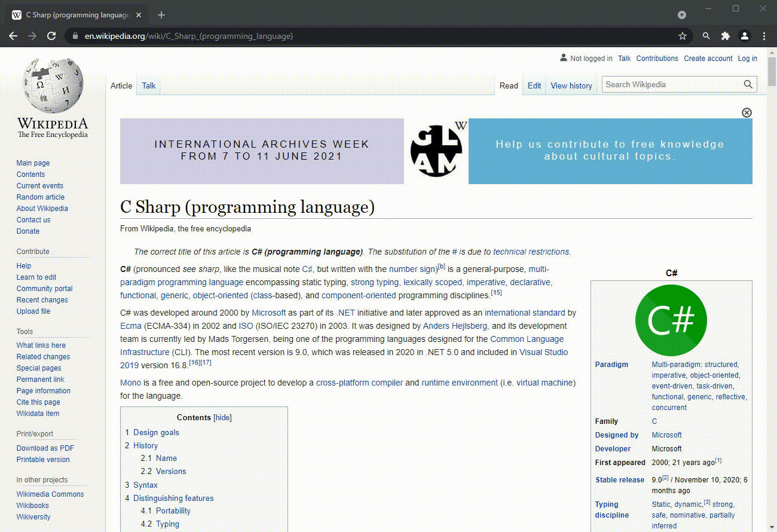Click the Wikipedia search magnifier button
777x532 pixels.
tap(748, 84)
